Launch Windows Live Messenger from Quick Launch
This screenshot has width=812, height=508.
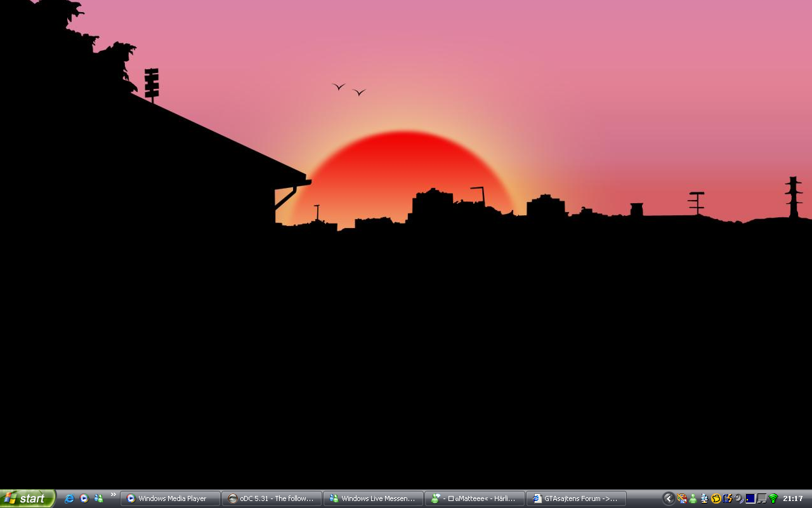98,498
